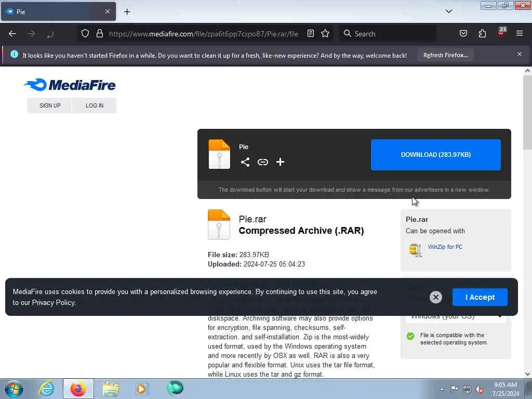Click the muted volume tray icon
Screen dimensions: 532x399
click(x=480, y=390)
